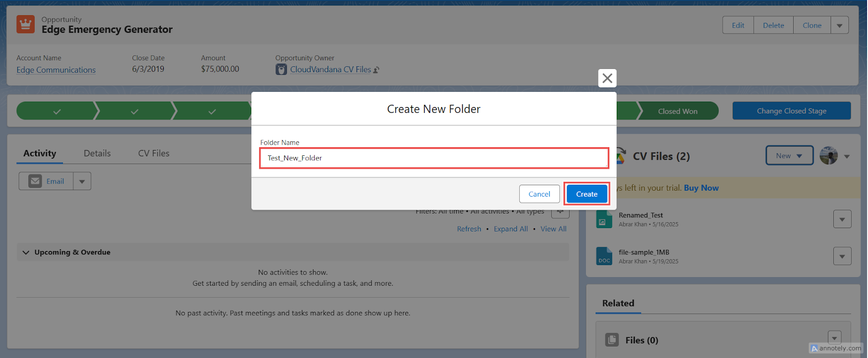Open the Files (0) dropdown menu
This screenshot has height=358, width=868.
pos(834,337)
